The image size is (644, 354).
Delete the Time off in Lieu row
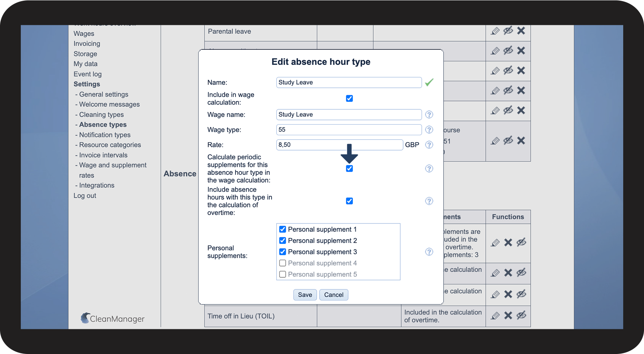[508, 315]
